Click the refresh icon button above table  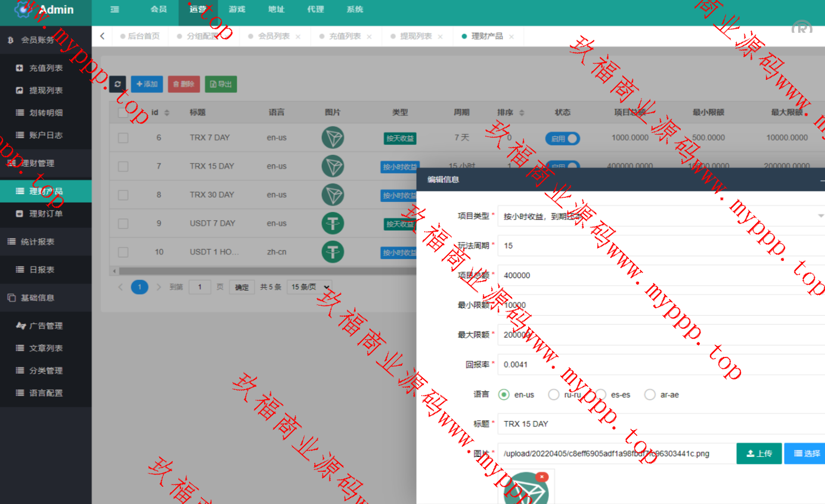117,84
